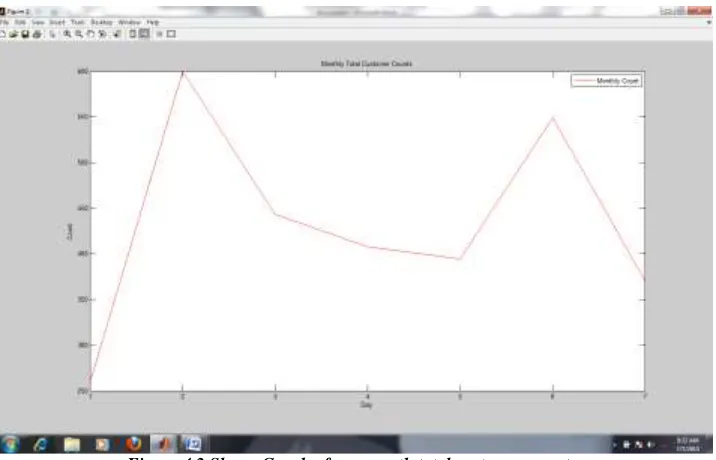This screenshot has width=716, height=460.
Task: Enable the Data Cursor tool
Action: click(x=117, y=34)
